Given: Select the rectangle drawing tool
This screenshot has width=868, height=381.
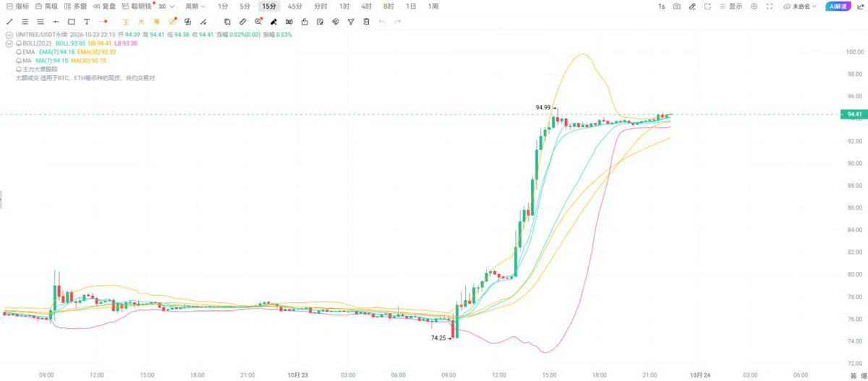Looking at the screenshot, I should point(71,22).
